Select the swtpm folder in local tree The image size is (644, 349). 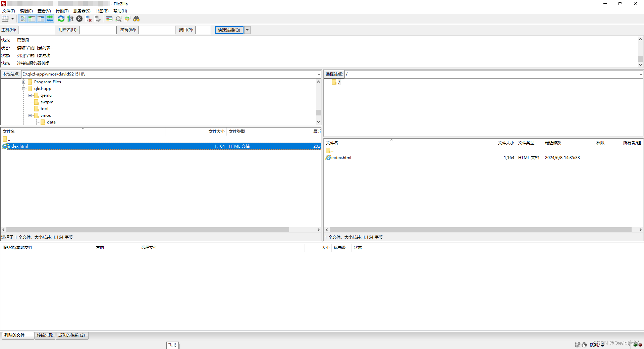47,102
